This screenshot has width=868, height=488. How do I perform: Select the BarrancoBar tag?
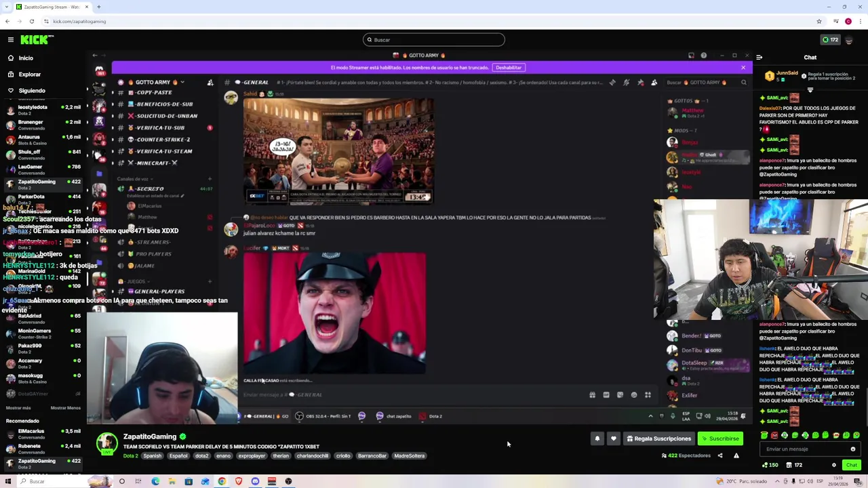[372, 456]
